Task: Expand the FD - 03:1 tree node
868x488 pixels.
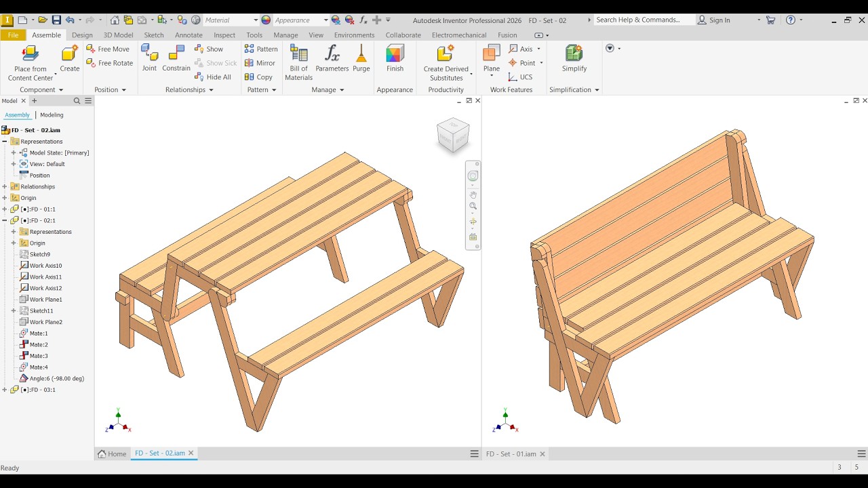Action: (5, 390)
